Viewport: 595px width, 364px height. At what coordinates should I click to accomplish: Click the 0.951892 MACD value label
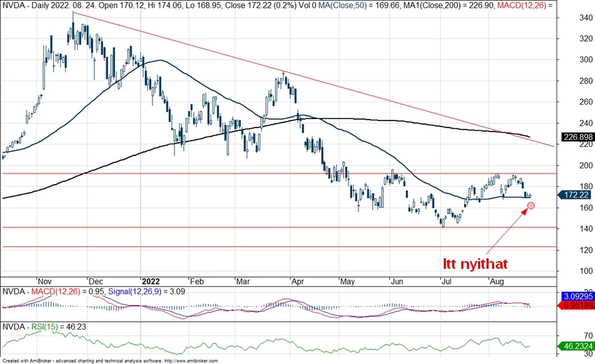click(x=576, y=305)
